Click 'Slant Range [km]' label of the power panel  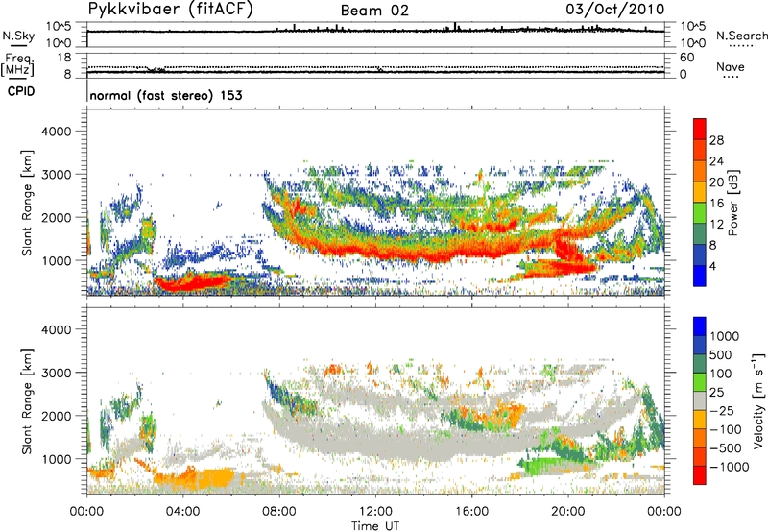(27, 203)
